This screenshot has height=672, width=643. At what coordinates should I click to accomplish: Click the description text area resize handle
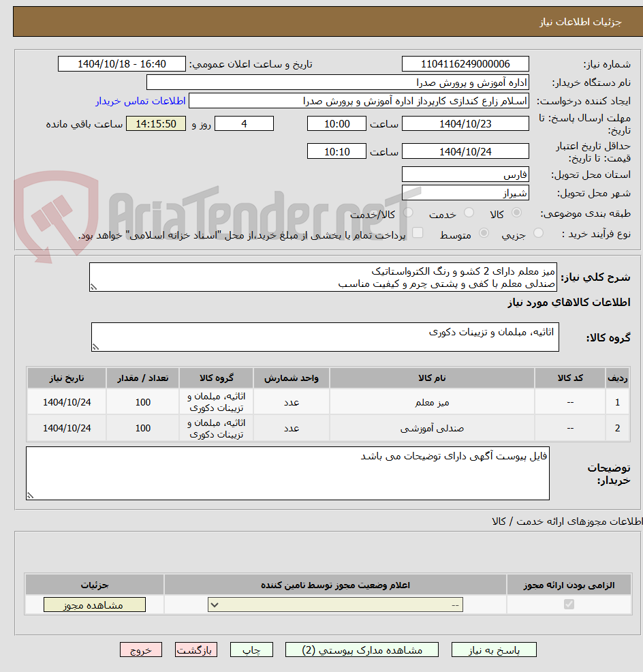click(93, 287)
